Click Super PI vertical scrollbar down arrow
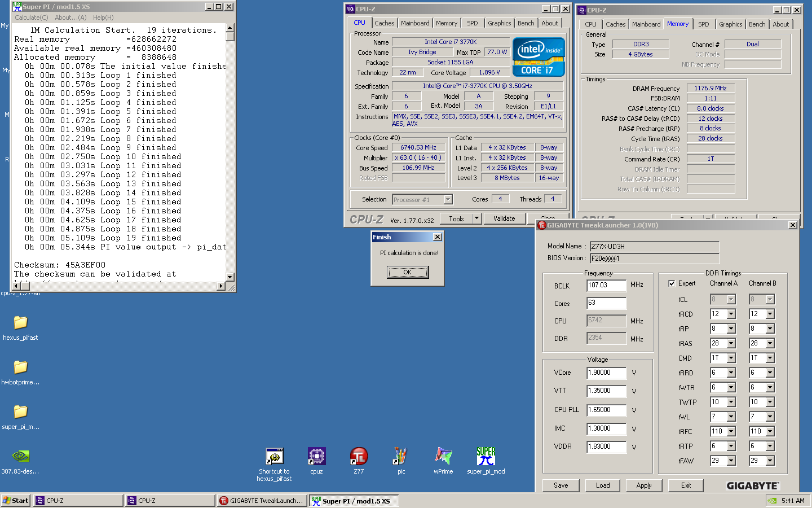Screen dimensions: 812x508 pos(230,277)
